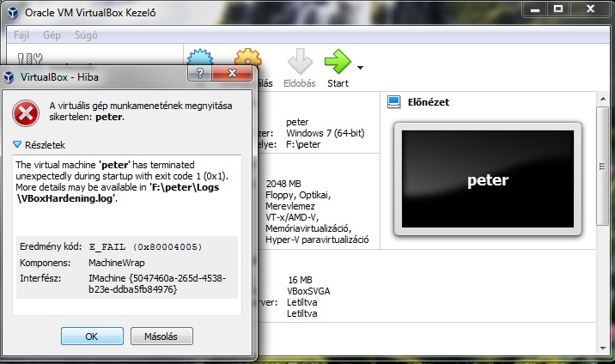Close the VirtualBox - Hiba dialog
The height and width of the screenshot is (364, 615).
point(232,73)
